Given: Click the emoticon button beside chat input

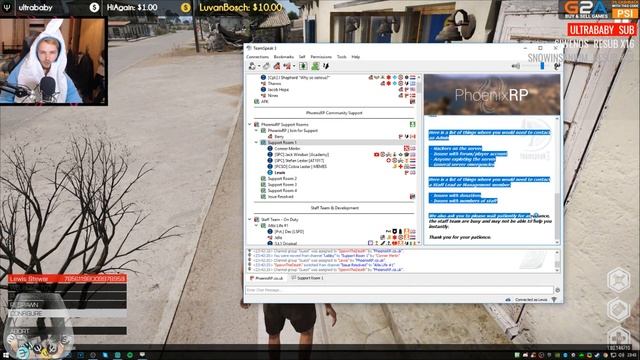Looking at the screenshot, I should point(557,290).
